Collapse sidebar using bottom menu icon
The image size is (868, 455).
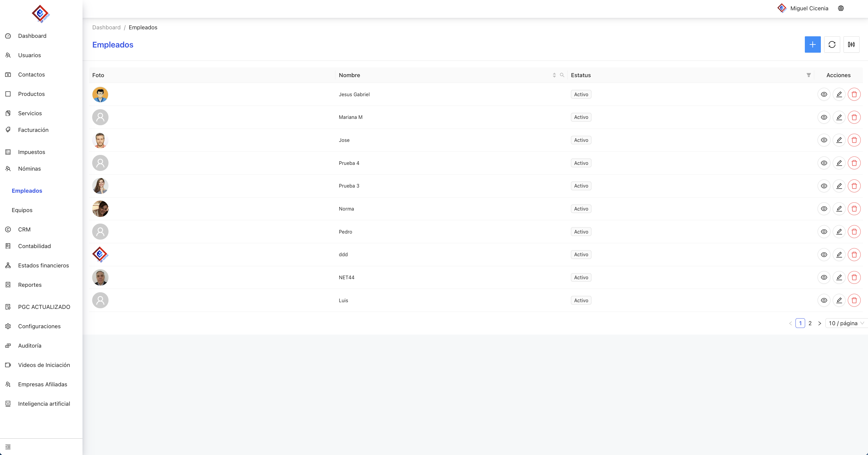tap(8, 447)
